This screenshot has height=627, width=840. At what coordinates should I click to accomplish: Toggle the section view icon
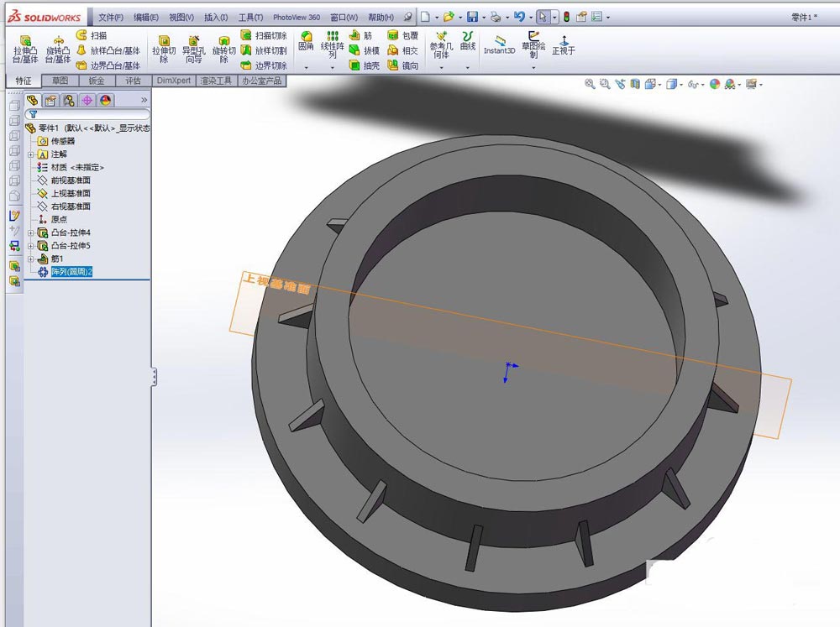[635, 84]
